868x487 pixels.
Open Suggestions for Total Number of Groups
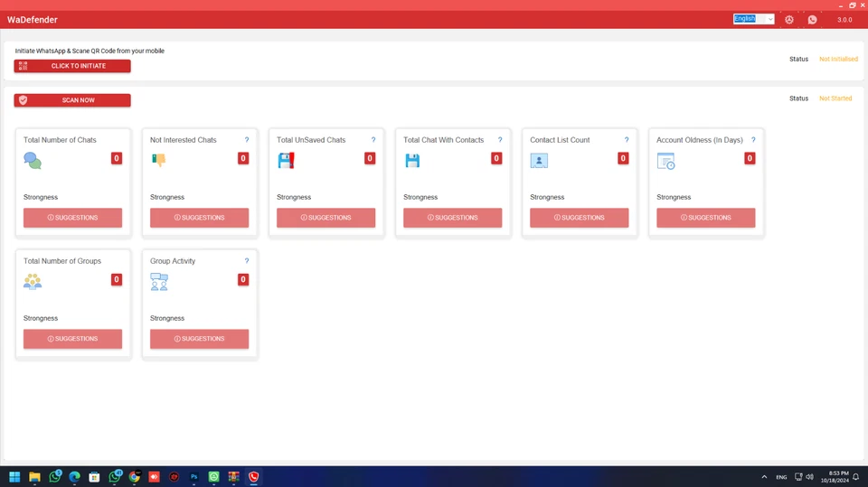click(x=72, y=339)
